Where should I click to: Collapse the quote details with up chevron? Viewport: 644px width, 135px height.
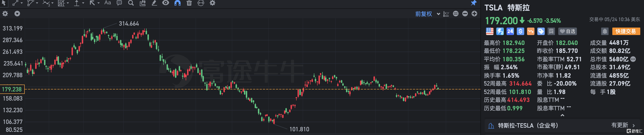[562, 115]
